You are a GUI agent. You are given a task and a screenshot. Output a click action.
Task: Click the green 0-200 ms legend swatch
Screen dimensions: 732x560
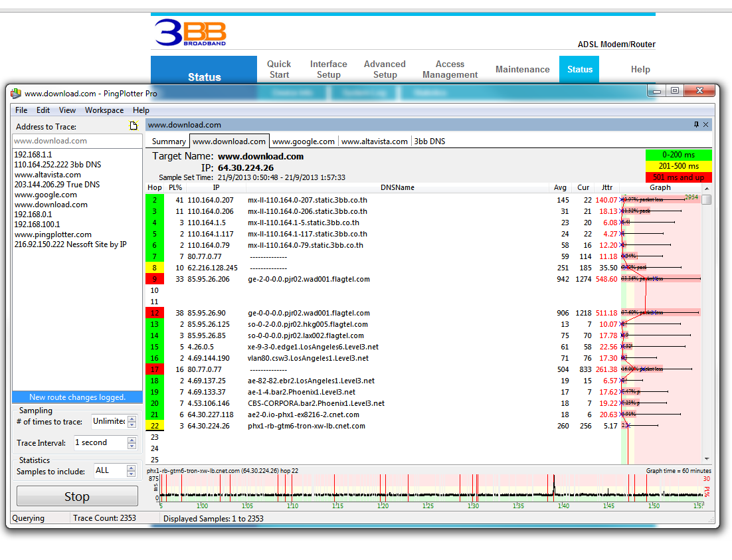click(x=678, y=155)
